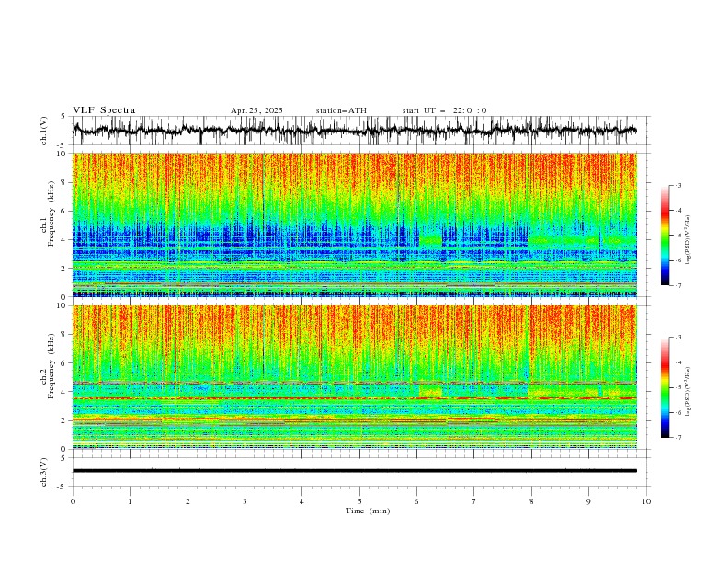Select the "Time (min)" x-axis label

[x=368, y=511]
